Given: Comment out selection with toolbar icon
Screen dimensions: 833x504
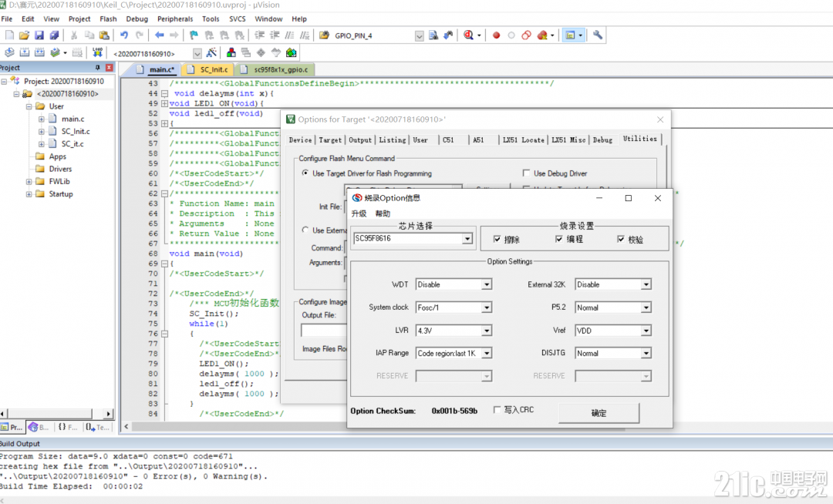Looking at the screenshot, I should (289, 35).
